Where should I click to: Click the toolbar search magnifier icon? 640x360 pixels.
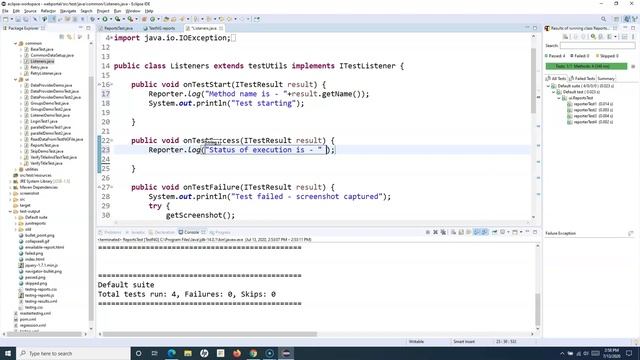tap(603, 19)
